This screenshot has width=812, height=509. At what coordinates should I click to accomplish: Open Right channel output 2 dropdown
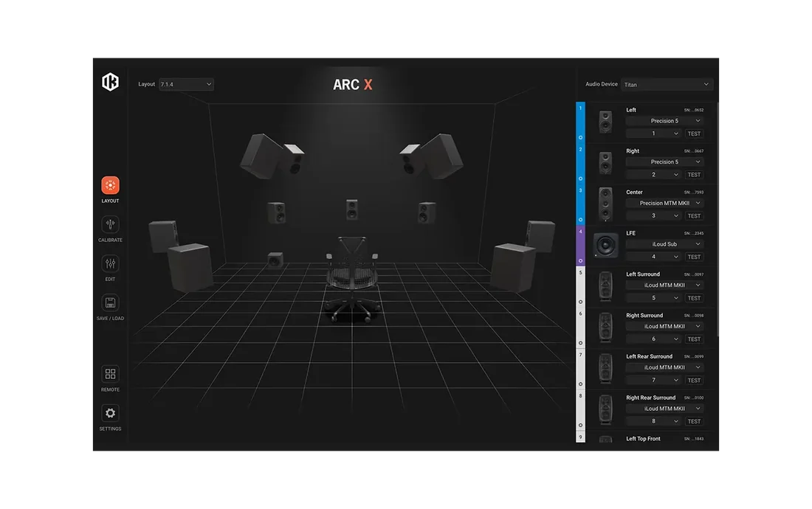coord(653,175)
